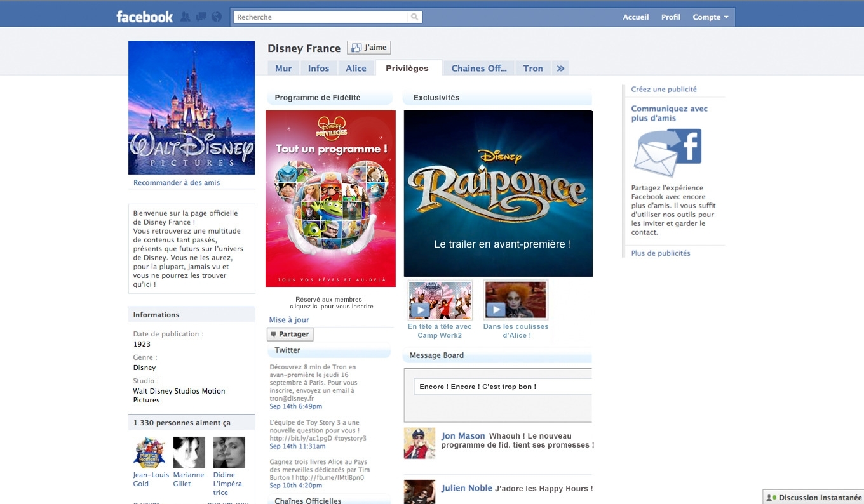Switch to the Mur tab

point(283,69)
